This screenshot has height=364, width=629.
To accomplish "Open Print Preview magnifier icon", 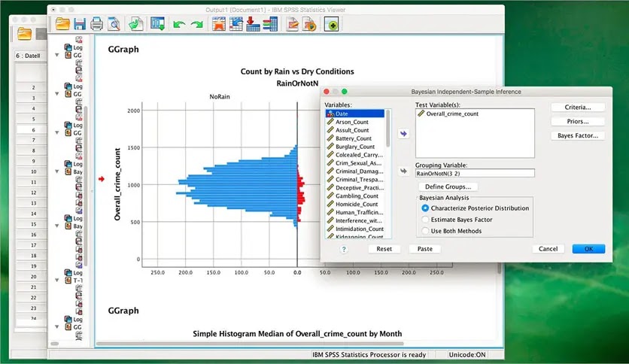I will pos(114,25).
